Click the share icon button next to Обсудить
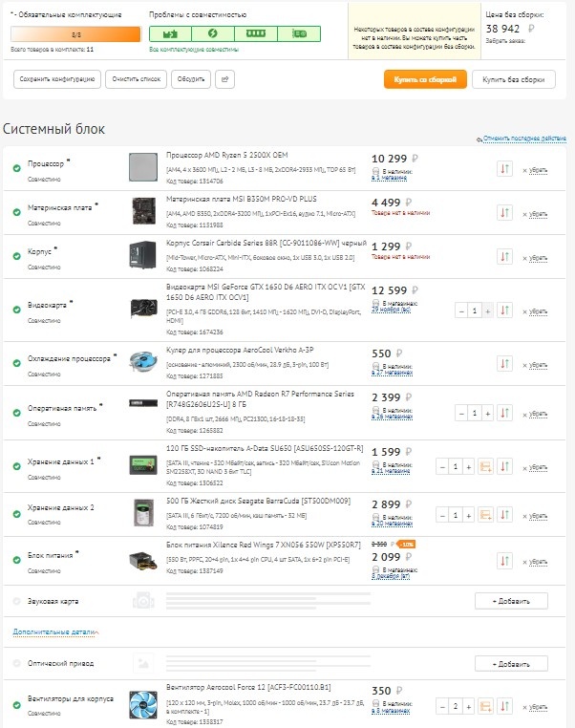The image size is (575, 728). pyautogui.click(x=225, y=79)
